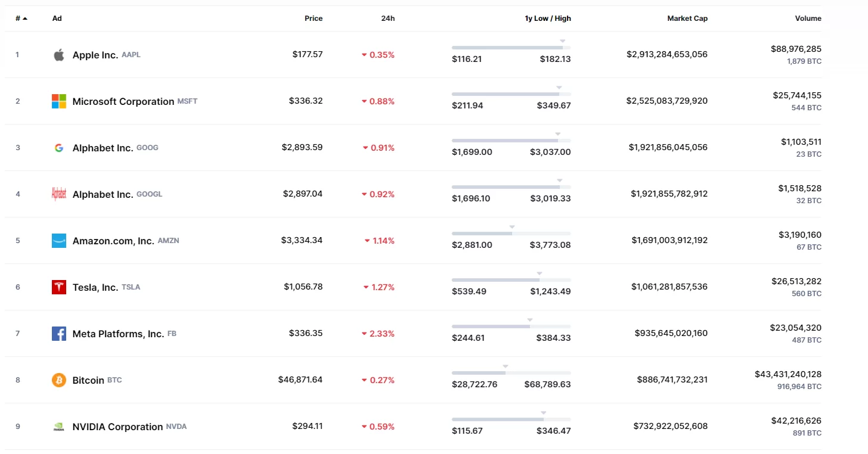Open the NVIDIA Corporation name link

117,427
